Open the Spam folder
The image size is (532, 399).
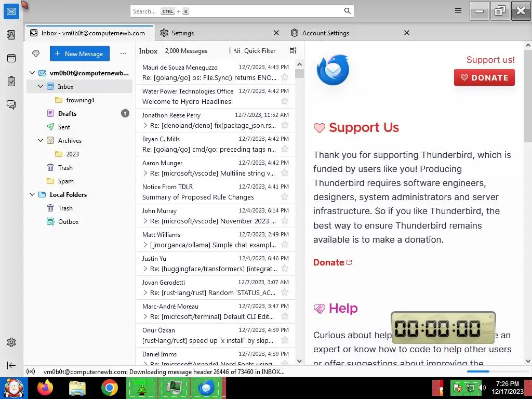click(x=79, y=181)
